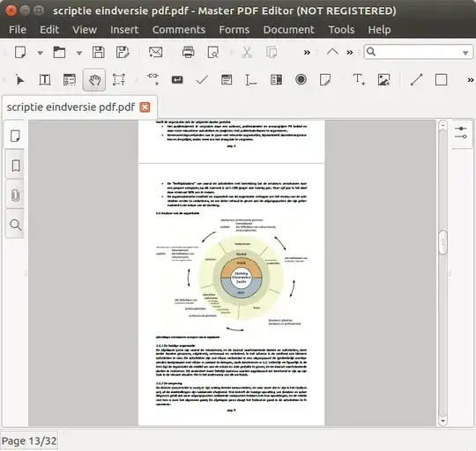This screenshot has height=451, width=476.
Task: Close the scriptie eindversie pdf.pdf tab
Action: click(145, 107)
